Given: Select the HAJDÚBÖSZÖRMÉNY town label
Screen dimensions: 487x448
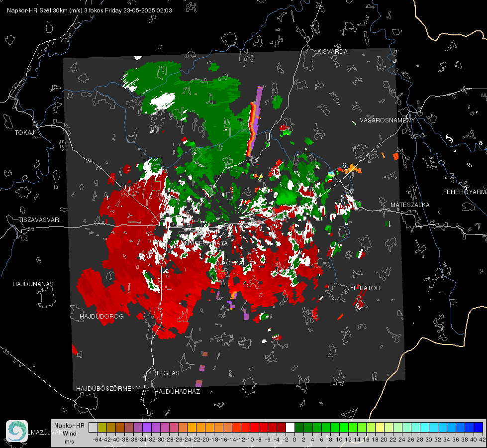Looking at the screenshot, I should pyautogui.click(x=108, y=389).
